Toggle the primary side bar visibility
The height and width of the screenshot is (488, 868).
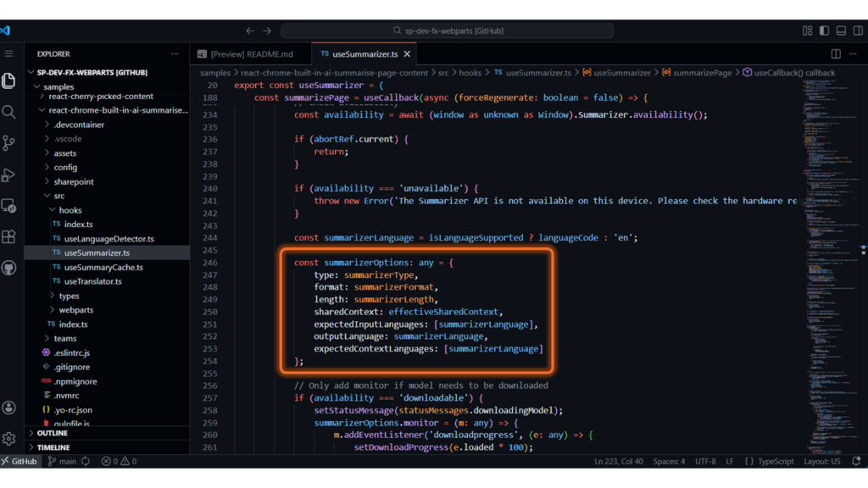(824, 30)
